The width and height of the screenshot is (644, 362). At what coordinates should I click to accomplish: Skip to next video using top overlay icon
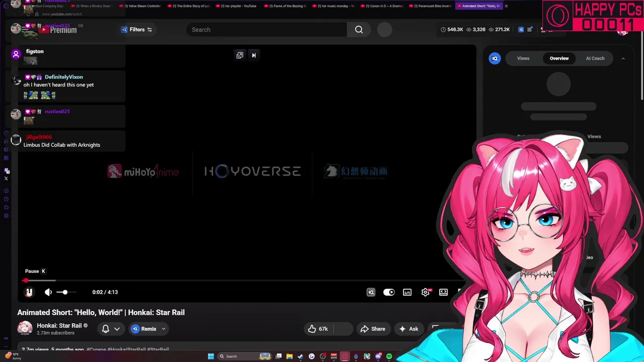click(254, 55)
